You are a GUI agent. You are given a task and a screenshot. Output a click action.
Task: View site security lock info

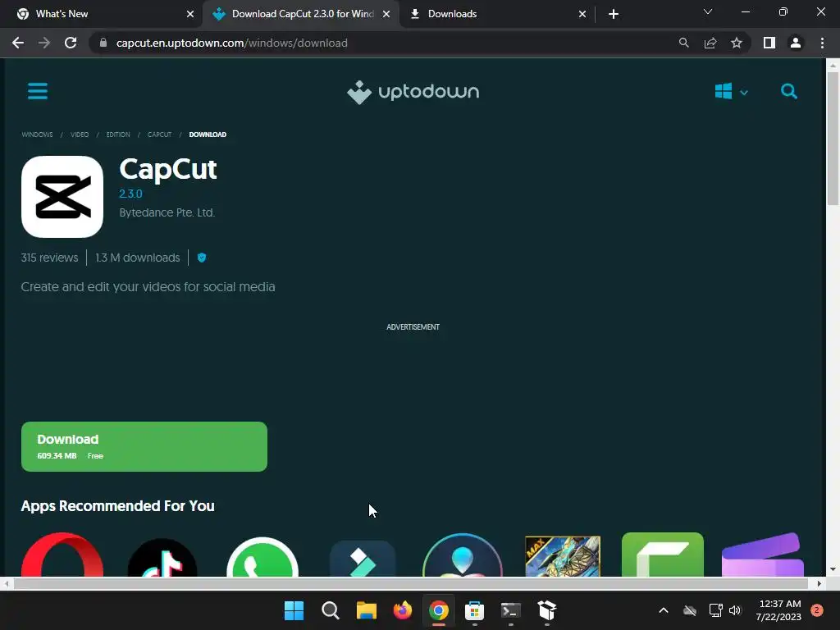[x=103, y=43]
